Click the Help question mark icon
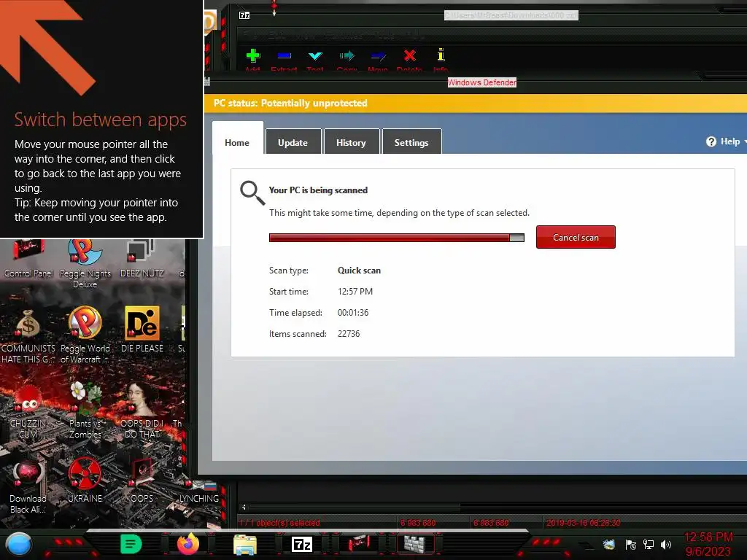Image resolution: width=747 pixels, height=560 pixels. [x=711, y=141]
